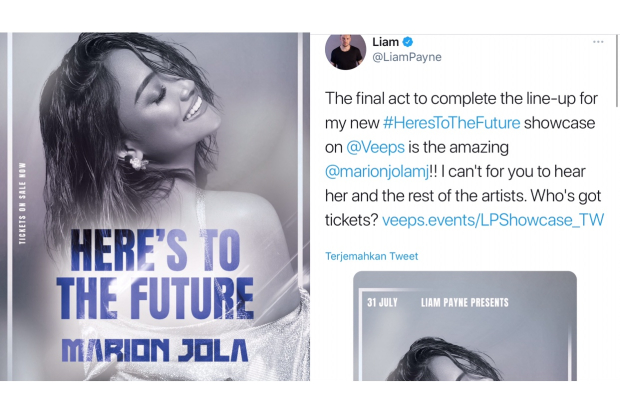Open the tweet's three-dot more menu
The image size is (620, 413).
click(598, 42)
